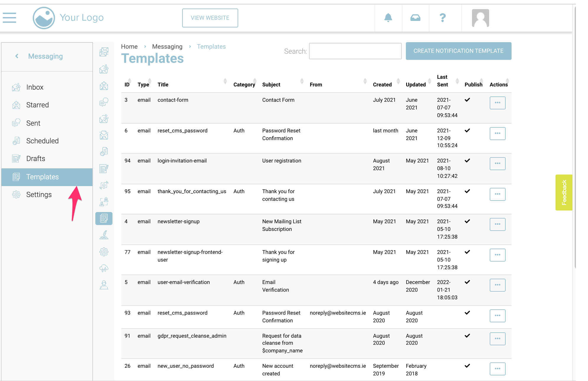588x381 pixels.
Task: Click the cloud icon in narrow sidebar
Action: (104, 268)
